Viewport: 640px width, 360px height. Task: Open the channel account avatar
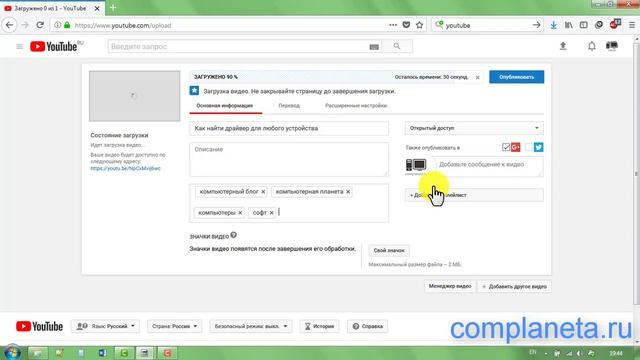coord(611,46)
